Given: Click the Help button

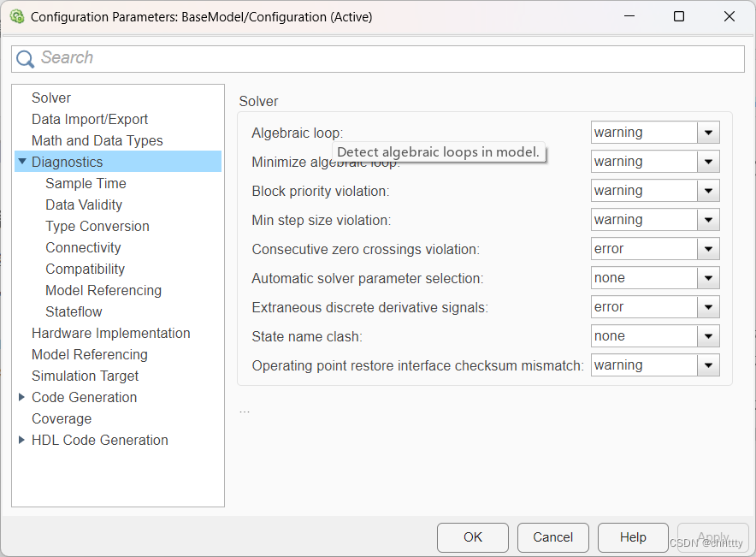Looking at the screenshot, I should [x=633, y=537].
